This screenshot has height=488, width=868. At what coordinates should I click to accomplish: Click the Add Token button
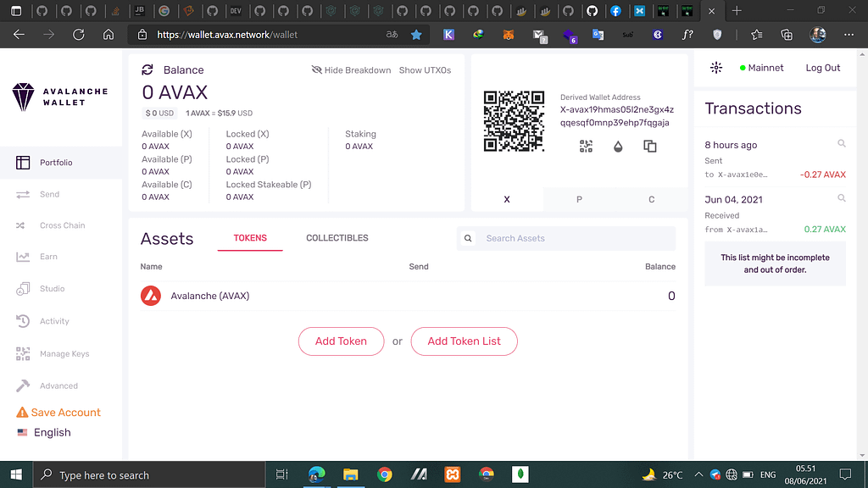[341, 341]
